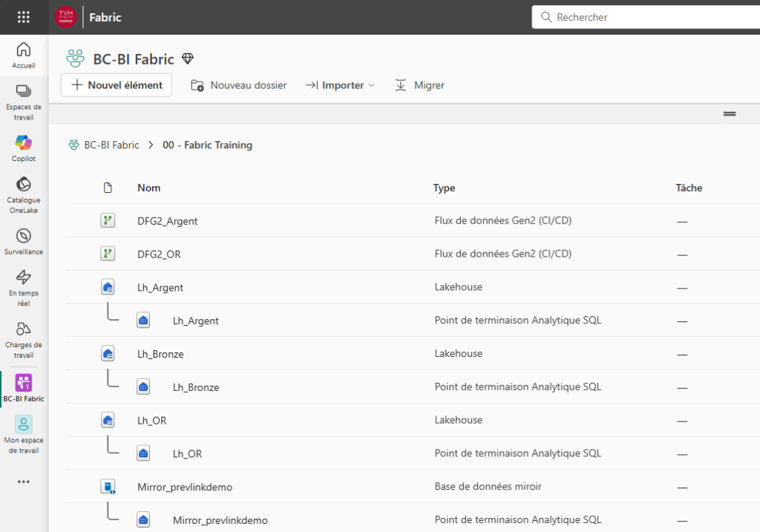Click the Migrer toolbar item
Screen dimensions: 760x532
pyautogui.click(x=419, y=85)
